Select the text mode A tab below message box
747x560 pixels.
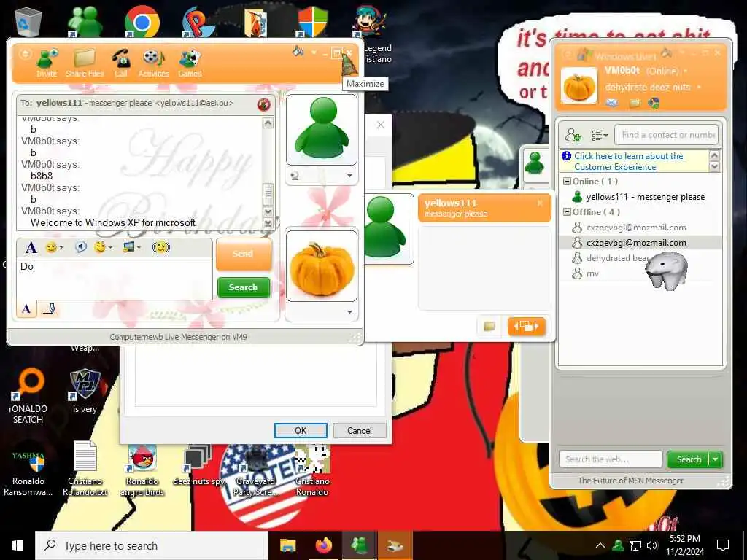coord(26,309)
